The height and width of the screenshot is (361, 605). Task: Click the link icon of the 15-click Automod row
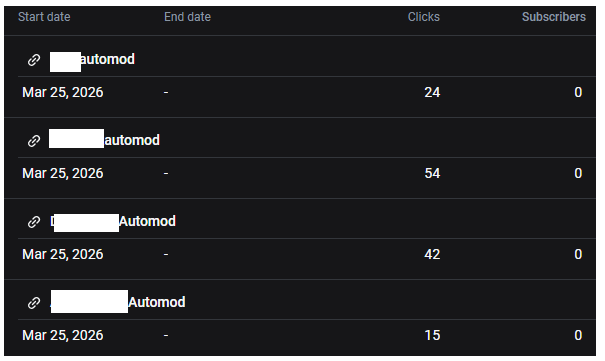pos(34,303)
